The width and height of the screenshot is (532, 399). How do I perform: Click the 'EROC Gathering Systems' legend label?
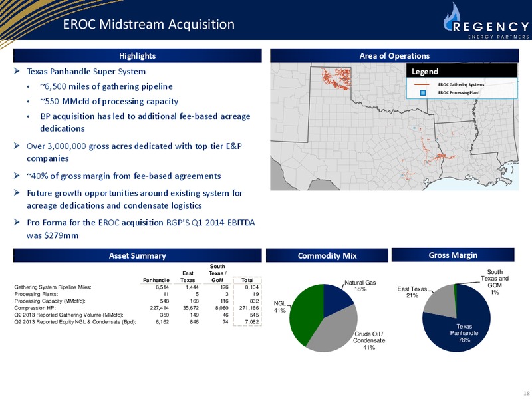(x=461, y=84)
